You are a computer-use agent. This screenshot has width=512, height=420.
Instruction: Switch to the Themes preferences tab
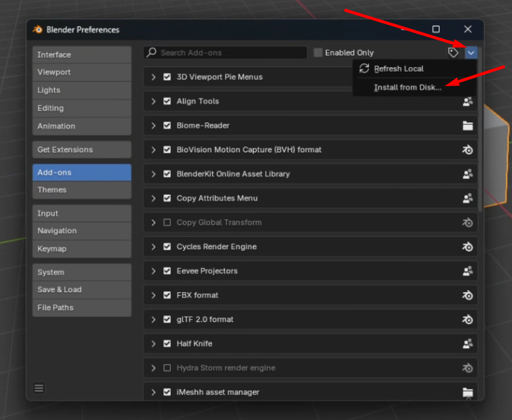[82, 190]
